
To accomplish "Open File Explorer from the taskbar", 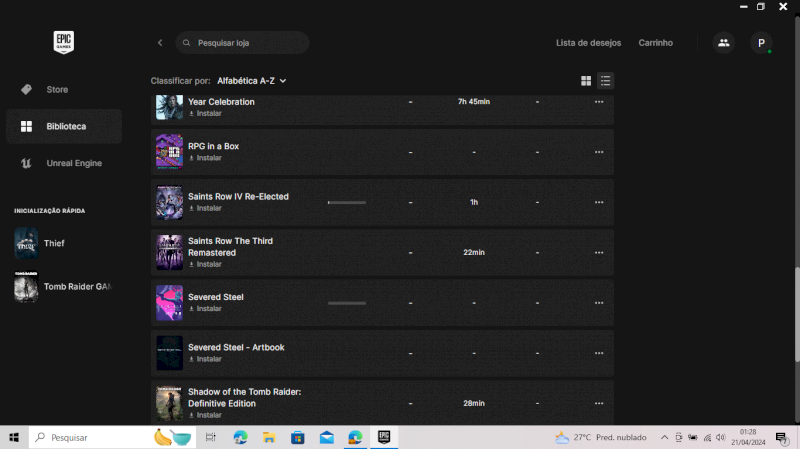I will click(x=269, y=437).
